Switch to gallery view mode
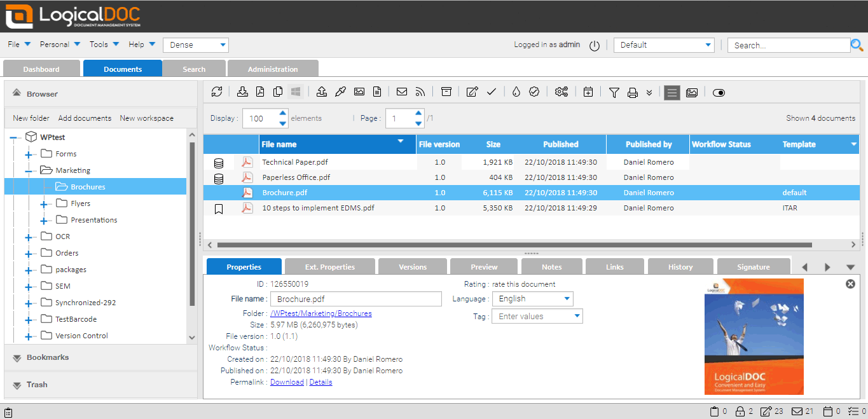This screenshot has width=868, height=419. click(692, 92)
